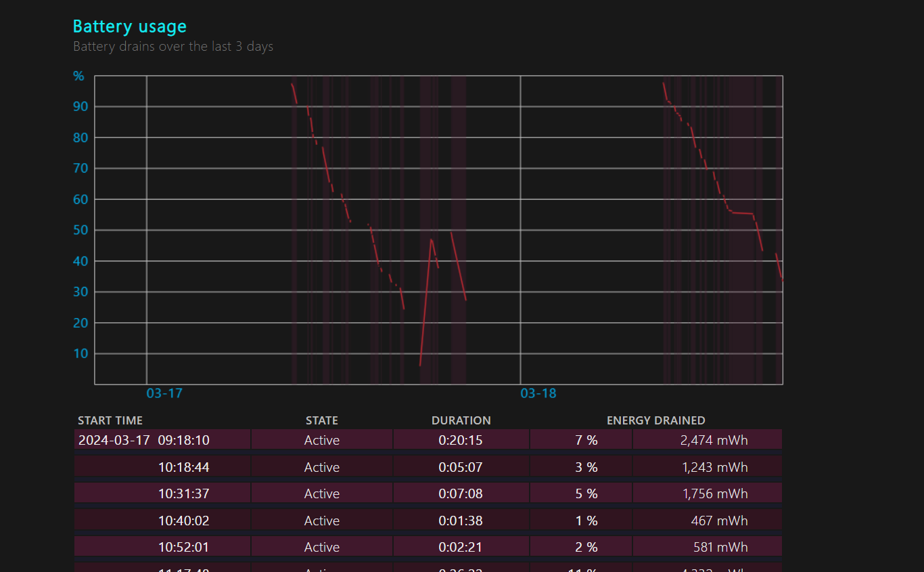The width and height of the screenshot is (924, 572).
Task: Click the START TIME column header
Action: point(110,420)
